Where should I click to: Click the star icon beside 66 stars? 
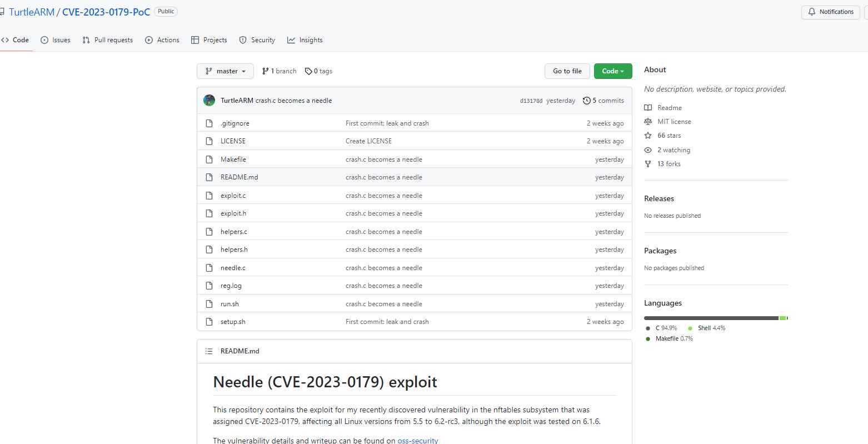648,136
